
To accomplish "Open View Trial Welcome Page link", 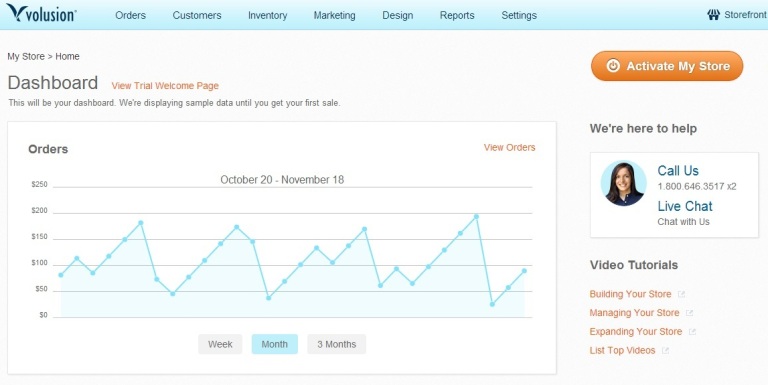I will [165, 86].
